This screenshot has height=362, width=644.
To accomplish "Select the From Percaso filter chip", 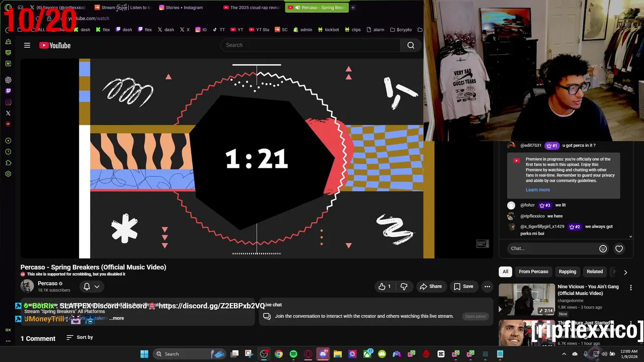I will pyautogui.click(x=533, y=272).
